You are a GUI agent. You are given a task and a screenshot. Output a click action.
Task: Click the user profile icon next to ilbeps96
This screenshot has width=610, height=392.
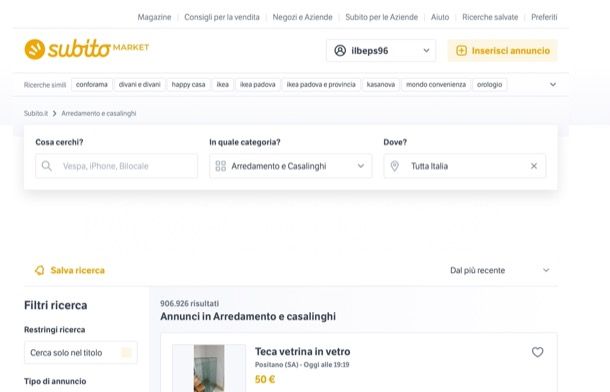point(340,51)
